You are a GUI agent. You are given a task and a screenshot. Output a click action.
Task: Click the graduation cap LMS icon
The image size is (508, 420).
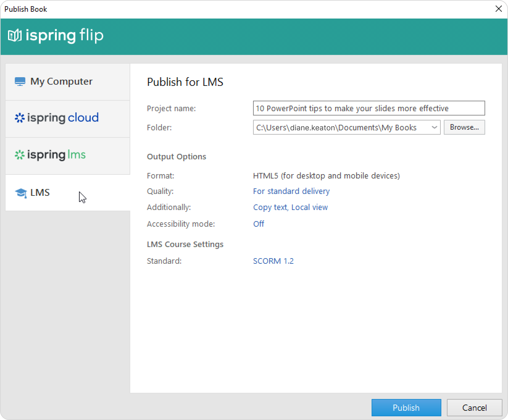[21, 193]
